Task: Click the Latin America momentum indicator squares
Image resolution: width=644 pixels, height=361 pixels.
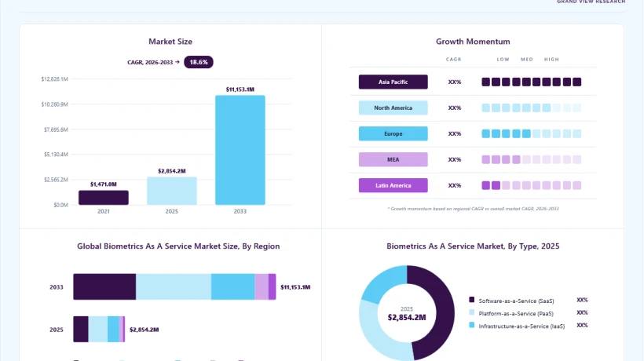Action: tap(532, 185)
